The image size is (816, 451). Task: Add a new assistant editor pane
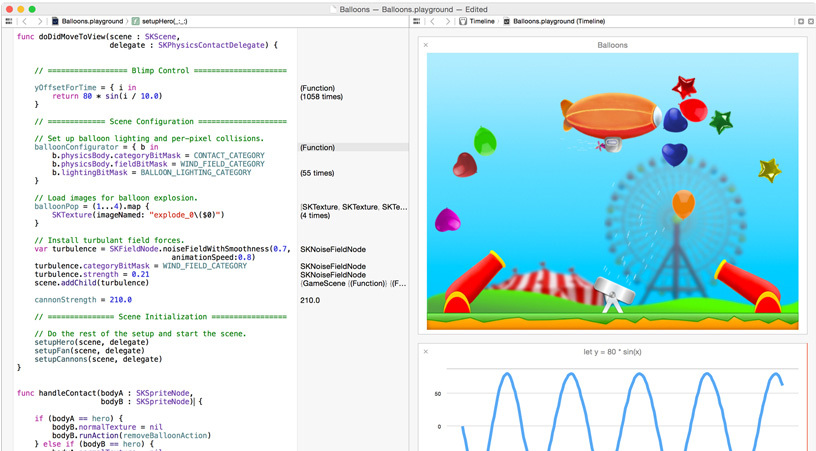(x=801, y=21)
